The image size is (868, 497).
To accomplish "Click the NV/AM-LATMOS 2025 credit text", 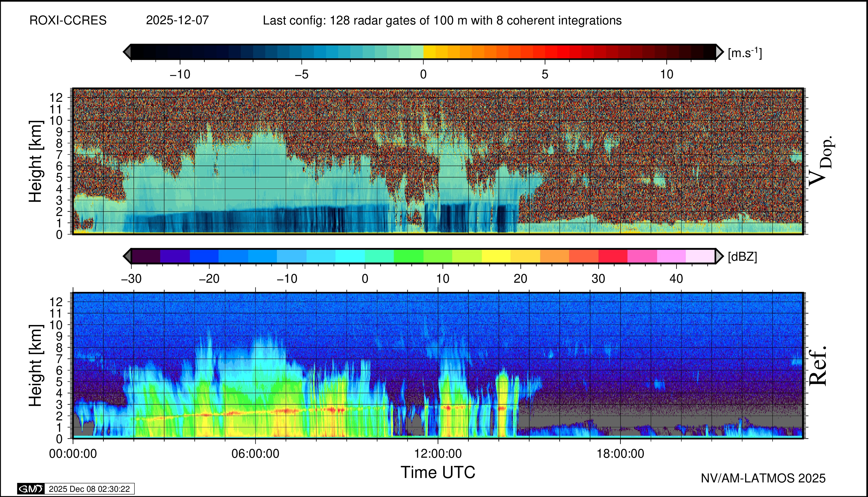I will coord(763,478).
